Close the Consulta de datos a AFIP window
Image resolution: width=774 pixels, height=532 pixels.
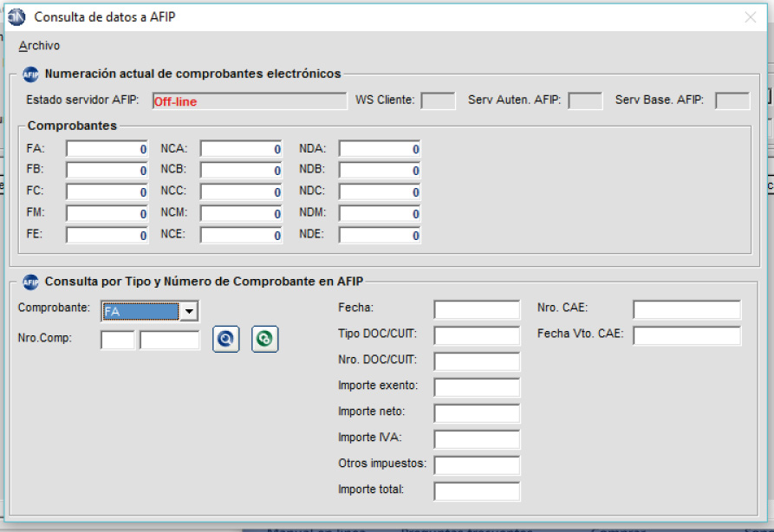pyautogui.click(x=751, y=17)
